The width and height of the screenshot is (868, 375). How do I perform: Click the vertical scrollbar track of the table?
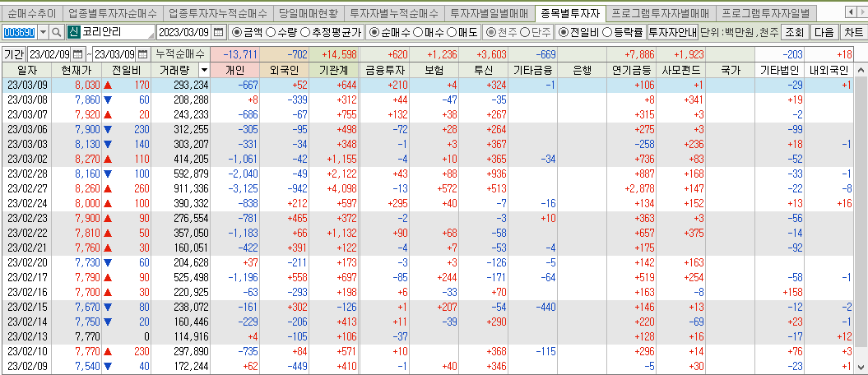tap(861, 219)
